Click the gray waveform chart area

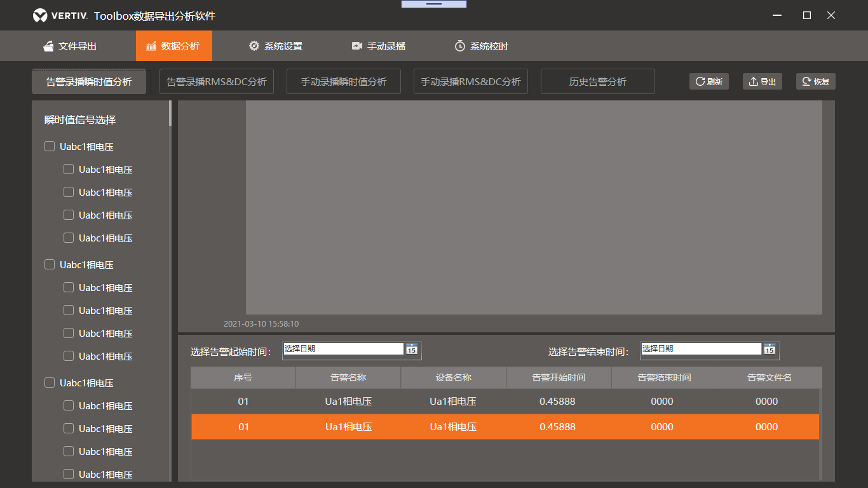[534, 207]
